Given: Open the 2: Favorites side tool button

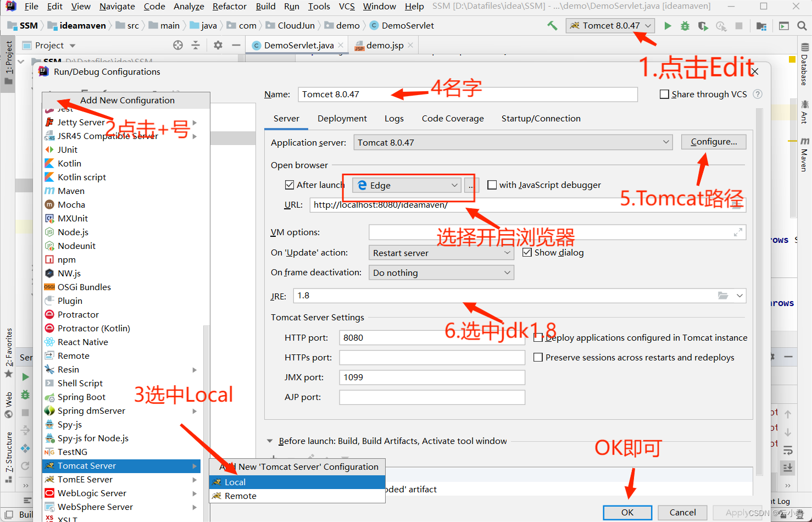Looking at the screenshot, I should [x=8, y=352].
